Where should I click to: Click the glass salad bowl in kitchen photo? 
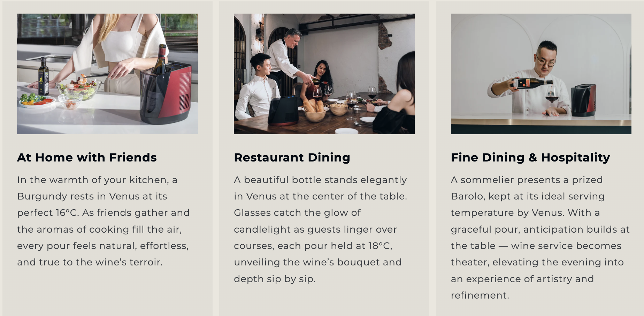78,88
